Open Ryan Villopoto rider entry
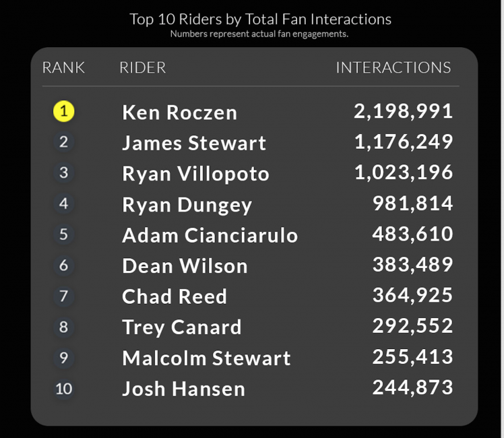The image size is (504, 438). (x=195, y=174)
